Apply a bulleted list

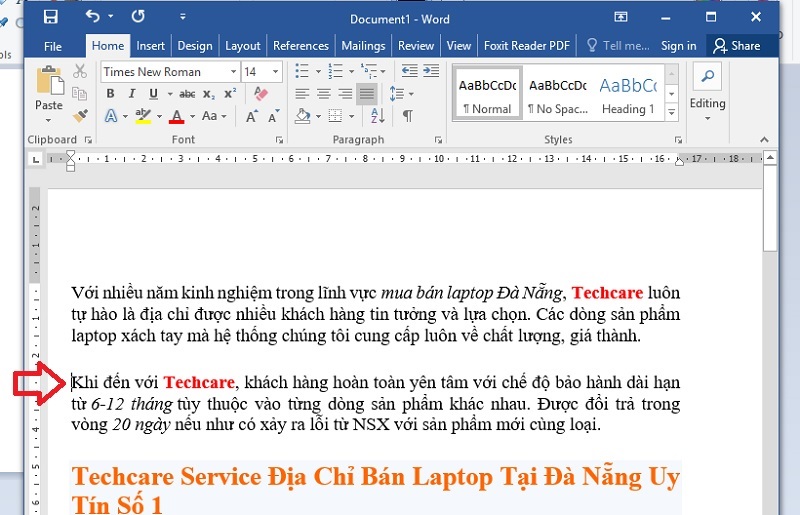tap(302, 71)
